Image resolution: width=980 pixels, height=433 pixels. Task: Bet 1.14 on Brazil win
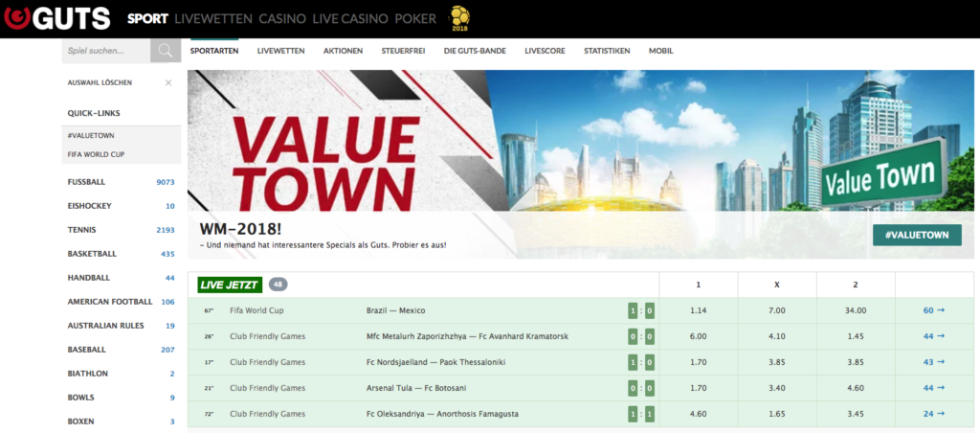click(698, 310)
